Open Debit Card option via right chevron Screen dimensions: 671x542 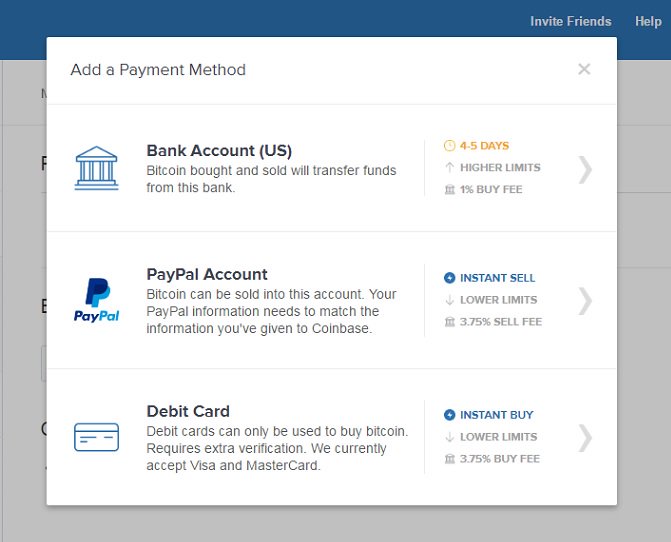point(585,438)
